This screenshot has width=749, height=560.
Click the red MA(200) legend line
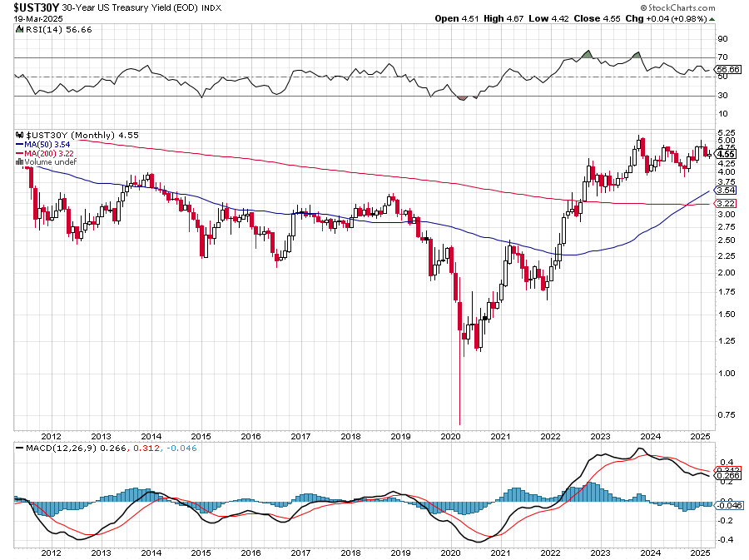tap(21, 153)
